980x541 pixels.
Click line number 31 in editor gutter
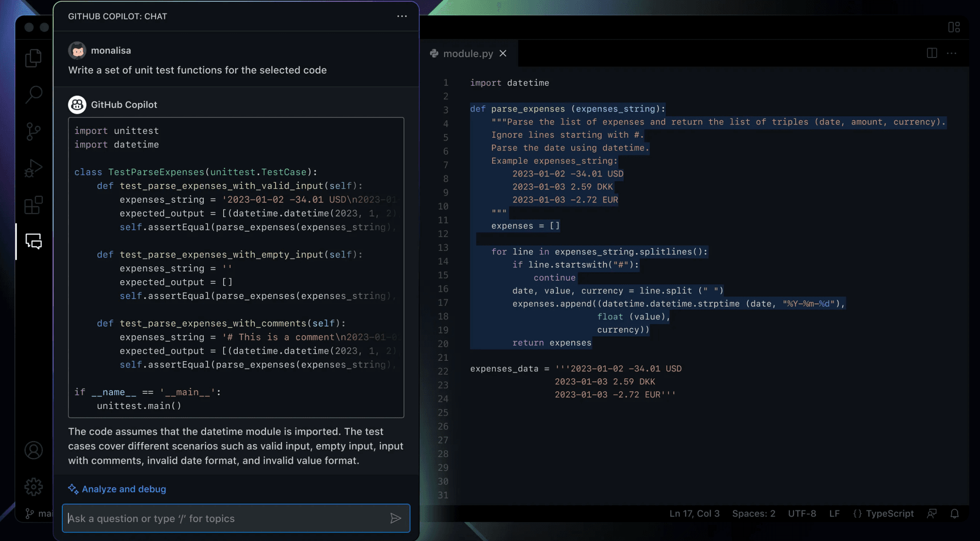[x=443, y=496]
